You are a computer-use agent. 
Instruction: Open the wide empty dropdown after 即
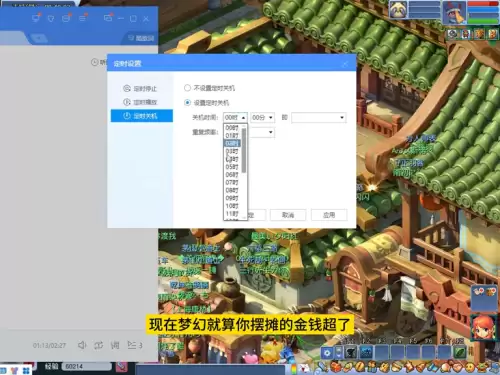tap(319, 117)
